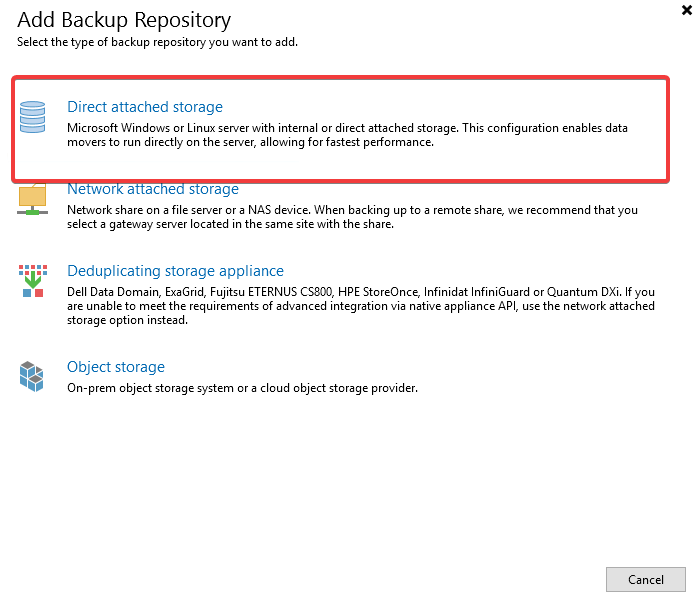Viewport: 699px width, 600px height.
Task: Select the Direct attached storage title
Action: click(145, 107)
